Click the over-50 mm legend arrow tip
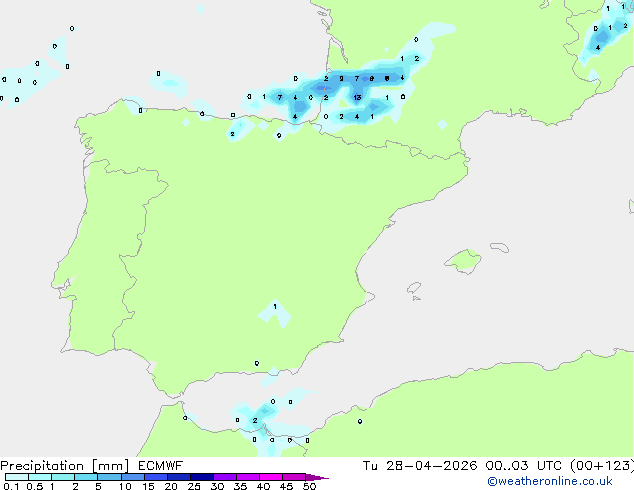The width and height of the screenshot is (634, 490). [317, 477]
